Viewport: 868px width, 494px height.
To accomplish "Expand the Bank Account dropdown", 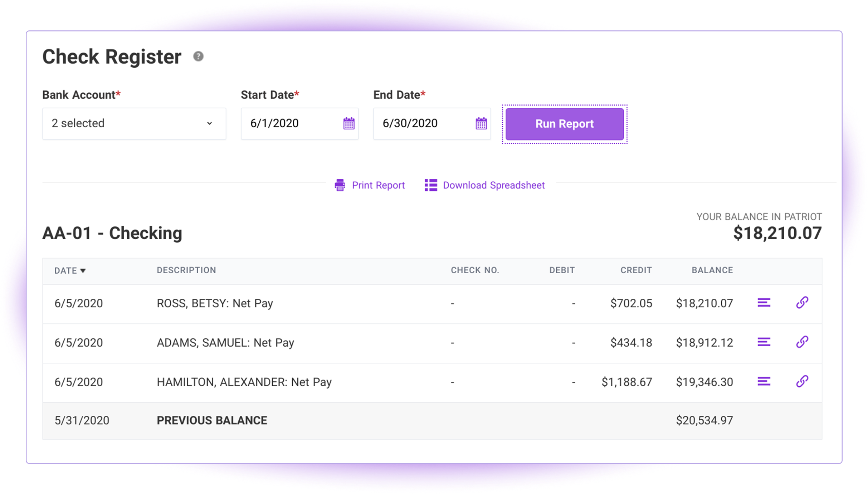I will (134, 123).
